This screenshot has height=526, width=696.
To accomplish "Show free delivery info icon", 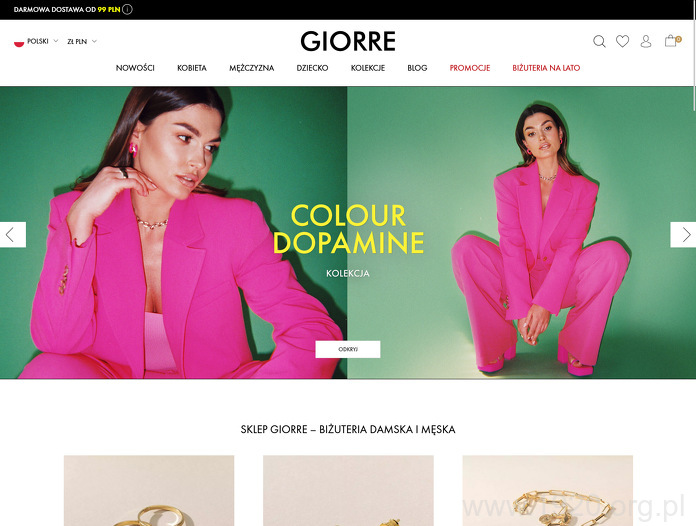I will [x=127, y=9].
